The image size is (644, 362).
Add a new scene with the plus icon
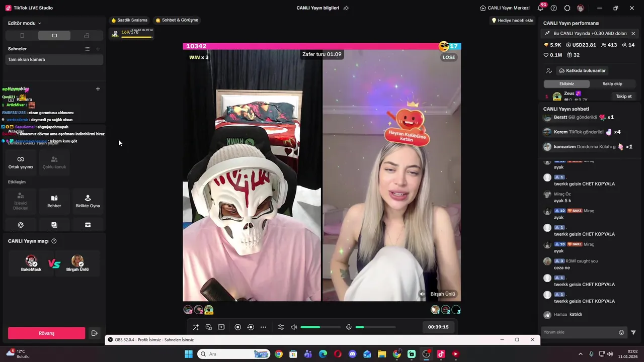98,49
